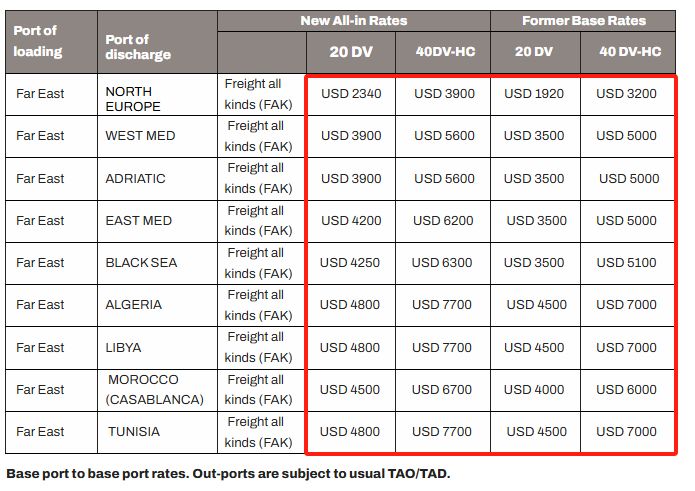Image resolution: width=695 pixels, height=491 pixels.
Task: Click the Former Base Rates header
Action: (583, 21)
